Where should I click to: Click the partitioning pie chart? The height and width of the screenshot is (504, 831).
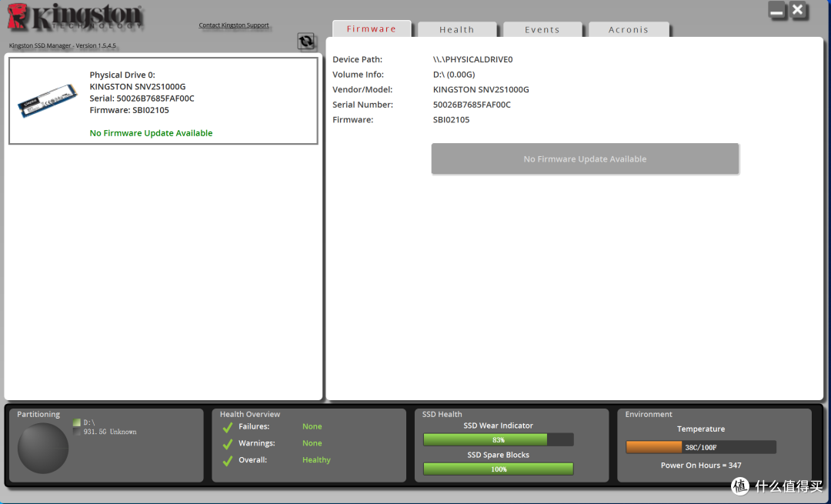click(x=43, y=449)
